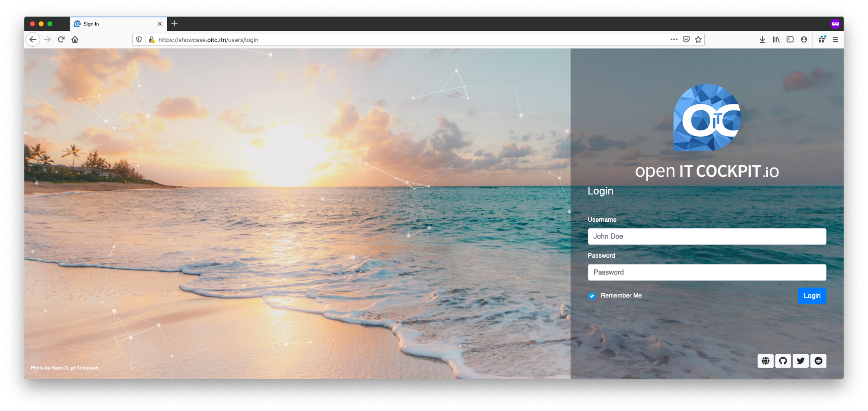Open the Firefox account icon
The width and height of the screenshot is (868, 411).
(x=803, y=39)
